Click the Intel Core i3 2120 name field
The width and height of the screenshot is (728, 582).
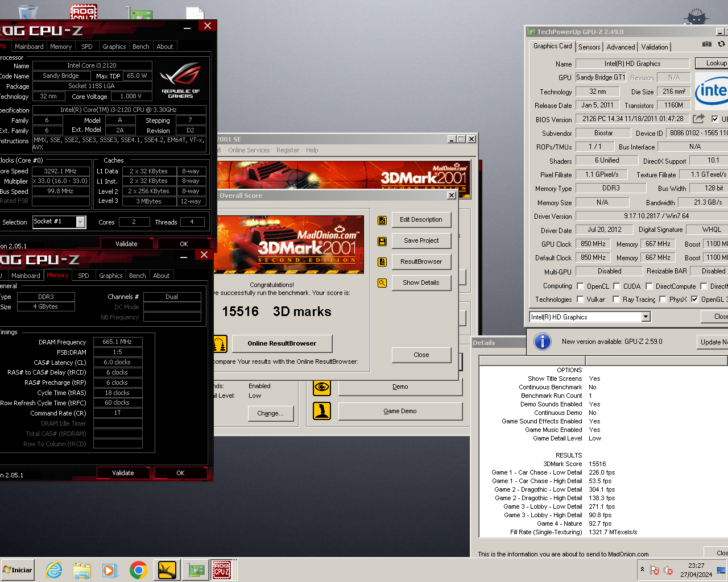point(92,65)
